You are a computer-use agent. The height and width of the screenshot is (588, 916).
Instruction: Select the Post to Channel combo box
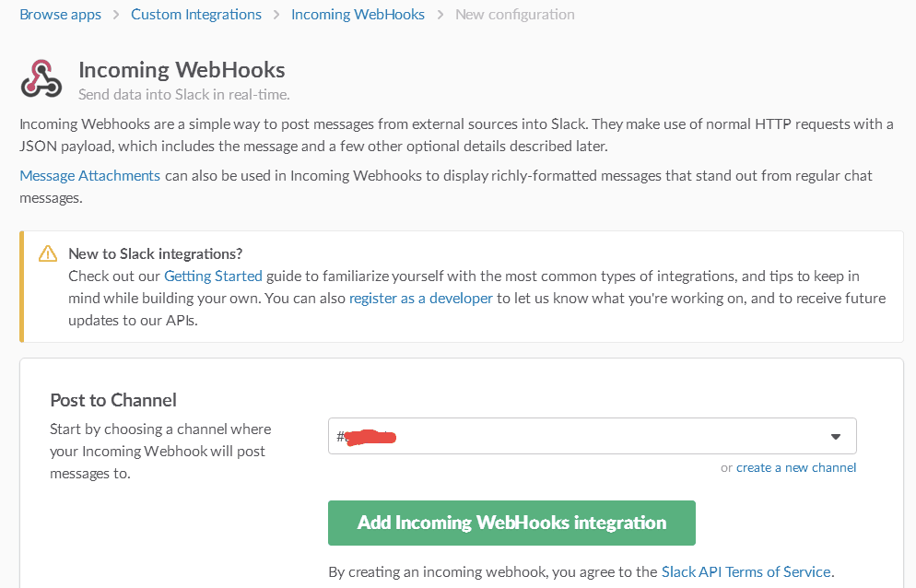593,436
